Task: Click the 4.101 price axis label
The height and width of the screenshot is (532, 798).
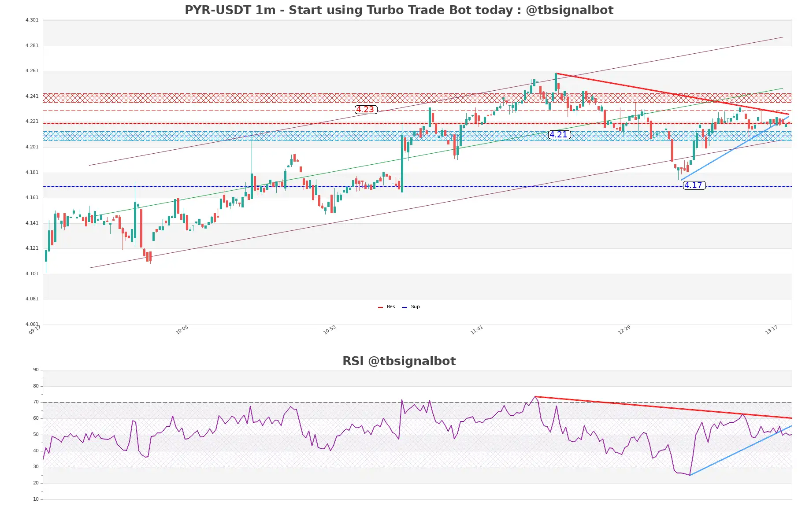Action: click(x=32, y=273)
